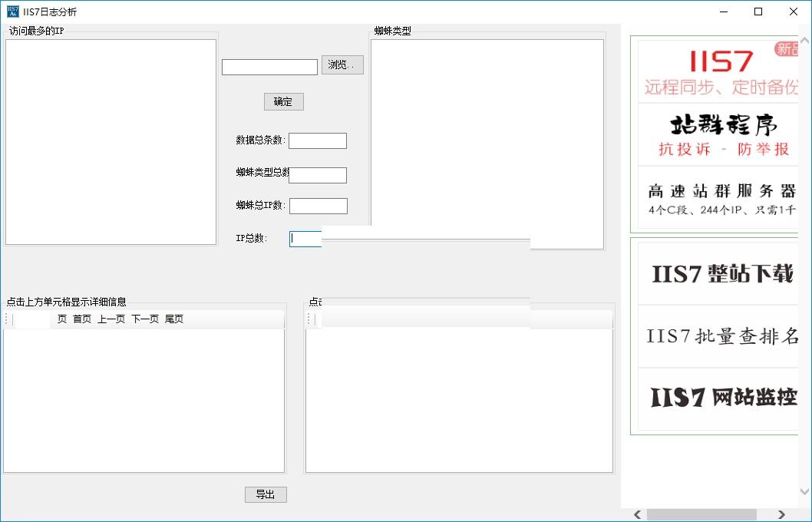Click the left pagination toolbar grip handle
The image size is (812, 522).
pos(7,319)
